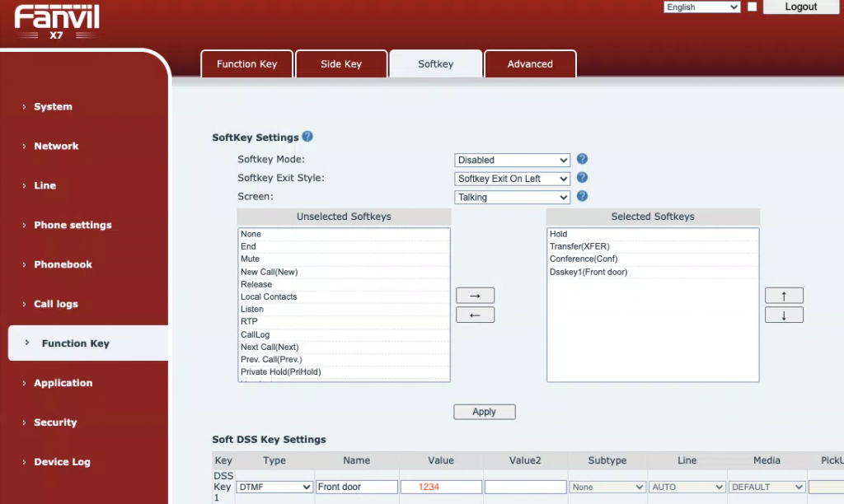Screen dimensions: 844x504
Task: Toggle the checkbox beside the language selector
Action: point(753,7)
